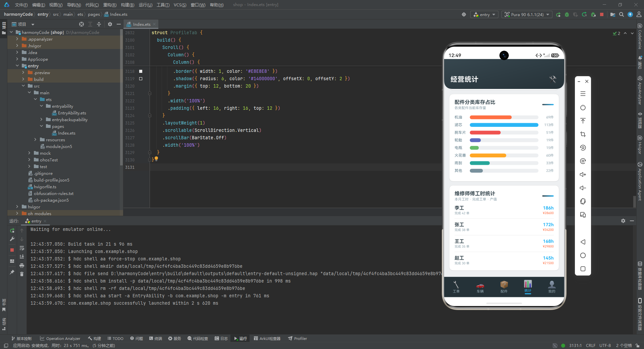The height and width of the screenshot is (349, 644).
Task: Open the 重构(R) menu
Action: pos(110,5)
